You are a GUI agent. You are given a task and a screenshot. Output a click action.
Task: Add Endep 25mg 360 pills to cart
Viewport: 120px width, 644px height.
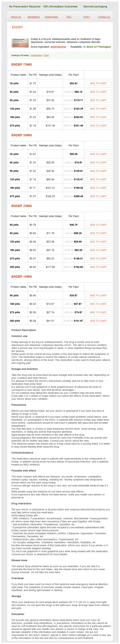pyautogui.click(x=98, y=267)
